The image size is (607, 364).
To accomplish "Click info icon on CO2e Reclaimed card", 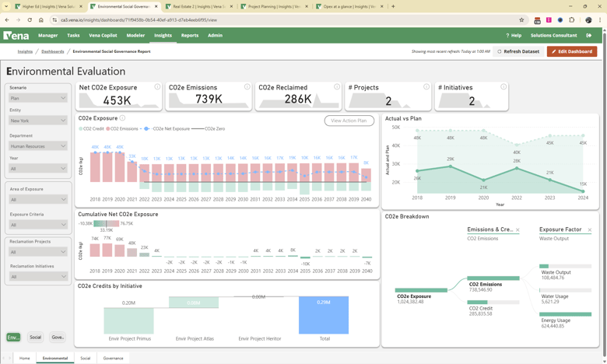I will click(x=337, y=87).
